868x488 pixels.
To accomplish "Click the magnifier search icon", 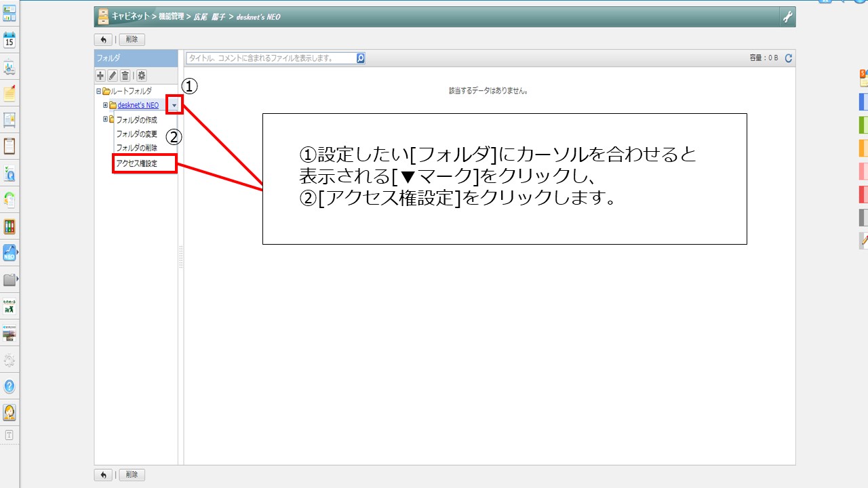I will pyautogui.click(x=361, y=58).
